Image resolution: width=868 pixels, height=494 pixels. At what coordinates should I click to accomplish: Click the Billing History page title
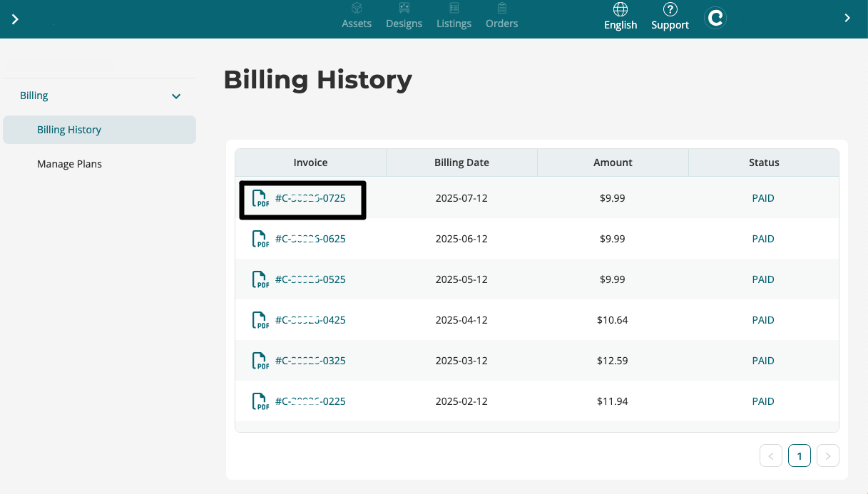click(317, 80)
